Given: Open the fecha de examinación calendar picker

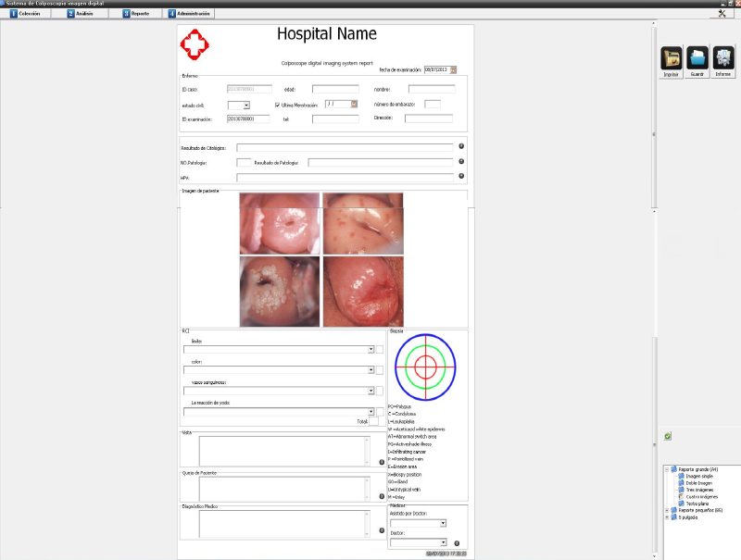Looking at the screenshot, I should (x=454, y=69).
